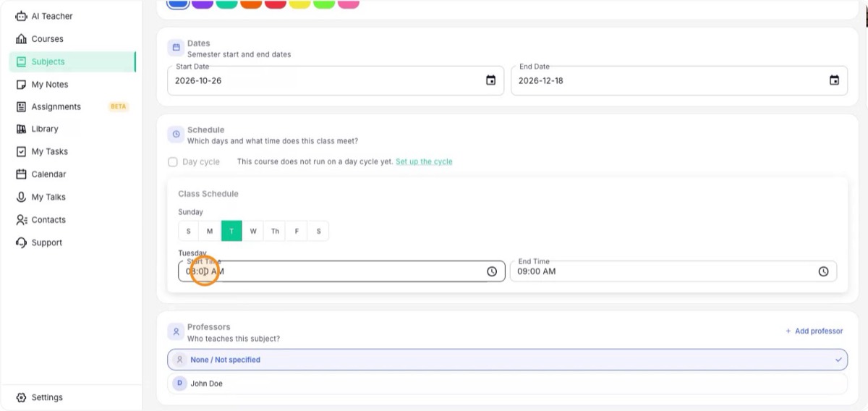
Task: Click the My Notes icon
Action: click(x=21, y=85)
